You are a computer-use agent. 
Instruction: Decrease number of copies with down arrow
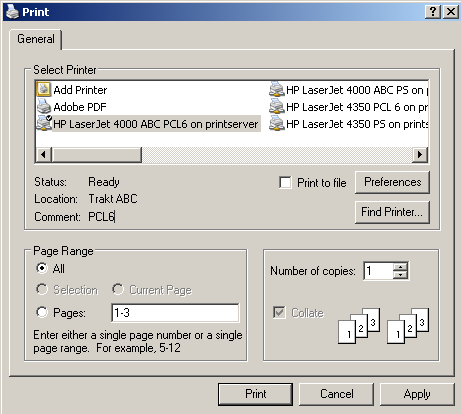click(x=400, y=275)
